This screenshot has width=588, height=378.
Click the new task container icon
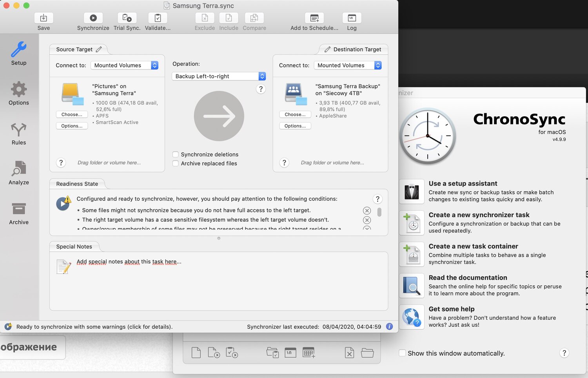pyautogui.click(x=412, y=254)
